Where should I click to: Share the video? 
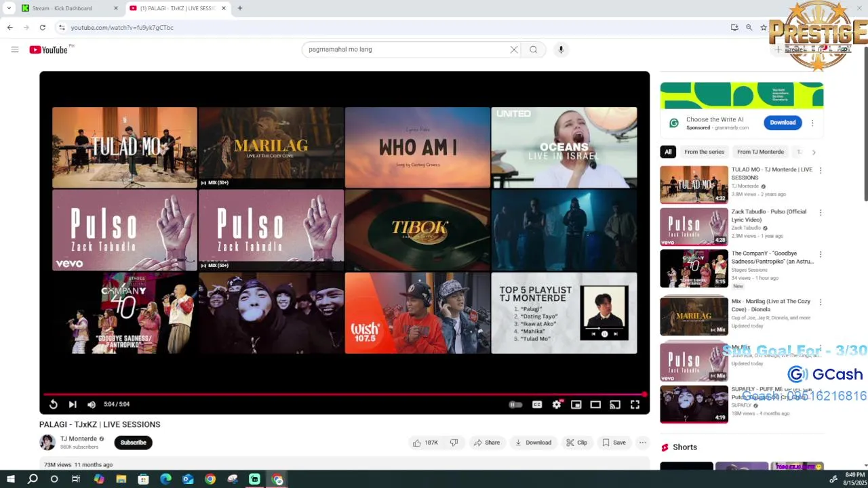click(487, 443)
